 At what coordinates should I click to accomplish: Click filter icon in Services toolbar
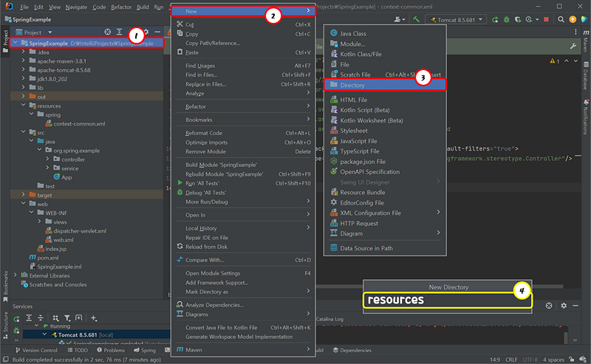(x=67, y=318)
